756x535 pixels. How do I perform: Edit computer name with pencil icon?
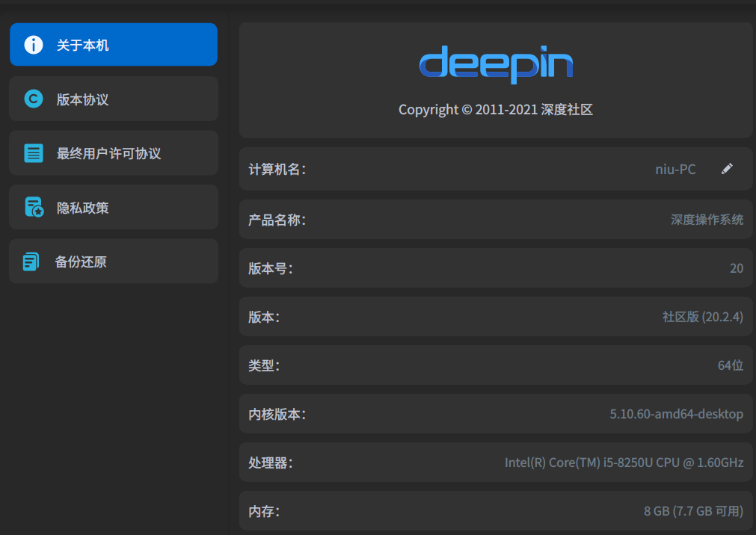click(x=727, y=169)
